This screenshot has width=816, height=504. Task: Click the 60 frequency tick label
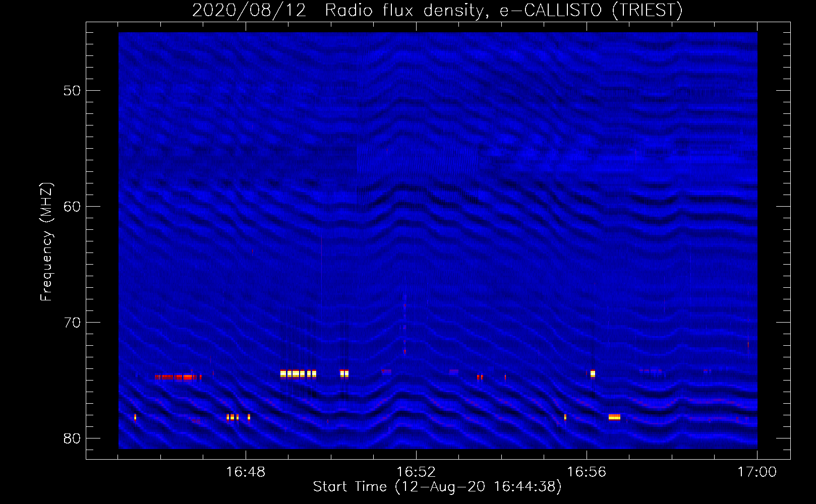point(72,207)
